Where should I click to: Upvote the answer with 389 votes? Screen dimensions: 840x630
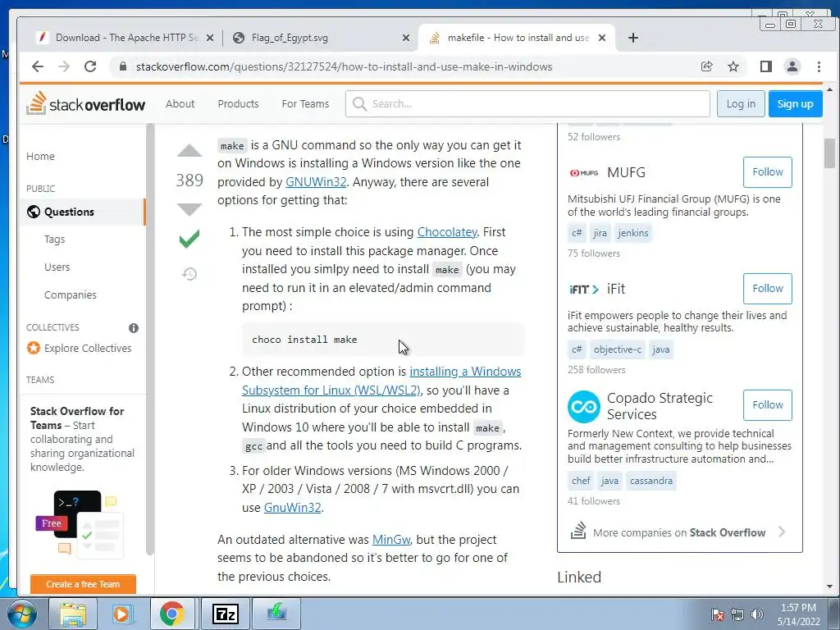click(x=189, y=151)
